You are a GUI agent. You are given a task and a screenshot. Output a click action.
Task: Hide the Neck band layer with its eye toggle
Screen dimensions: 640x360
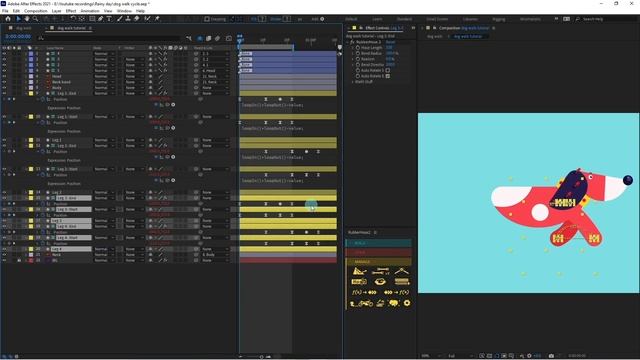4,82
